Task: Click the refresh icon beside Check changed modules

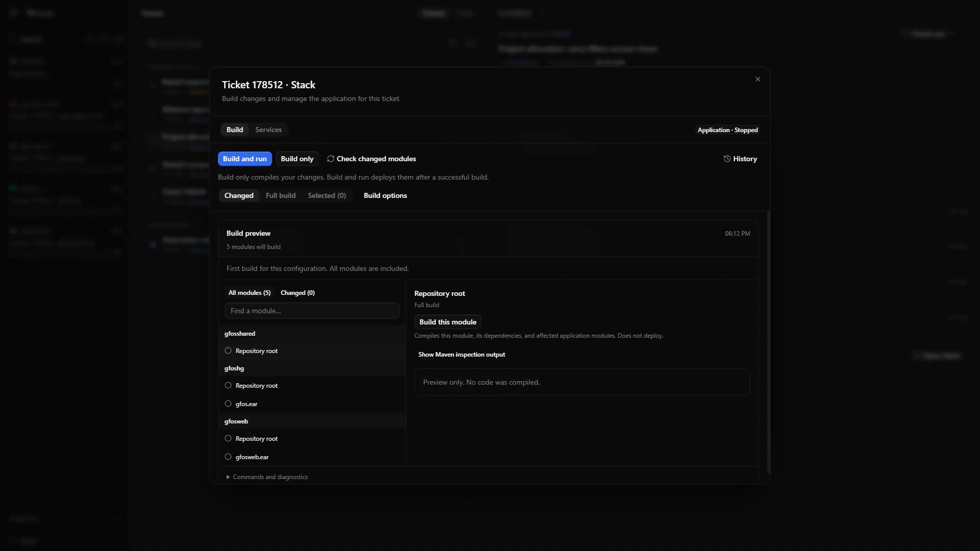Action: pos(331,159)
